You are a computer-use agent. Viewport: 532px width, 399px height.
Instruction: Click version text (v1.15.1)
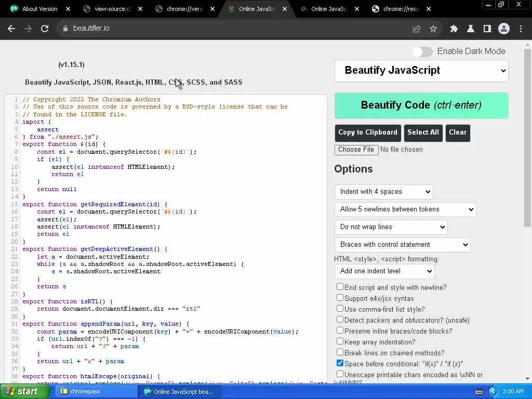pos(71,65)
